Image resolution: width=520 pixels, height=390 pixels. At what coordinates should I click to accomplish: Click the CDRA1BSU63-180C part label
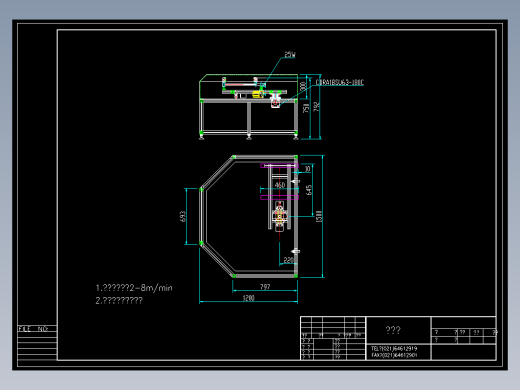(x=339, y=82)
